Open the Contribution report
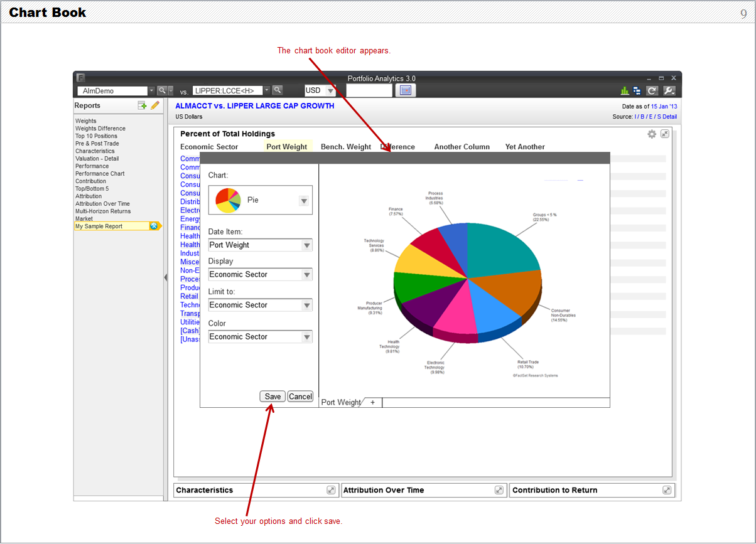The width and height of the screenshot is (756, 544). point(90,181)
